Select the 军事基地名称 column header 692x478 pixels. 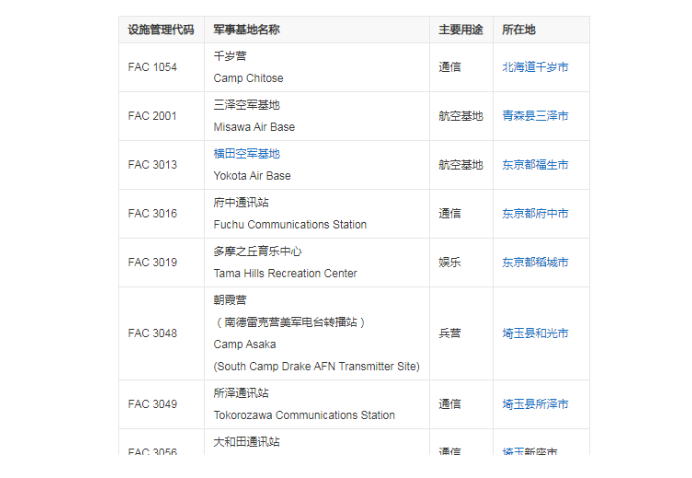(246, 30)
